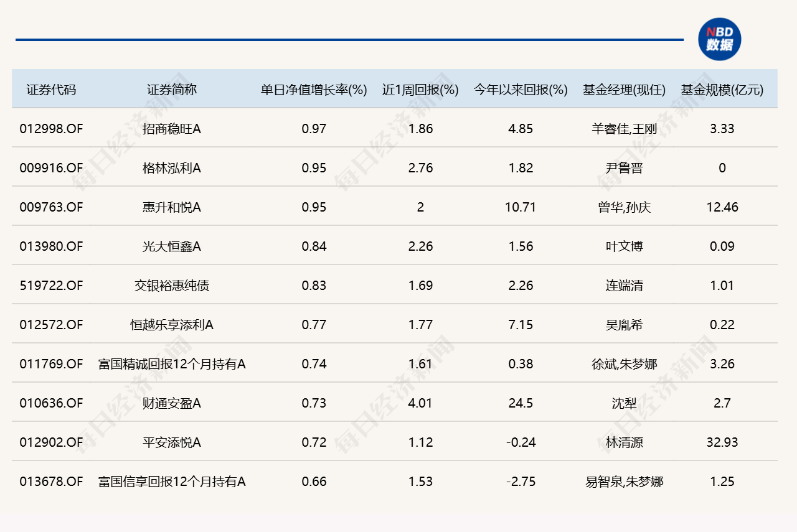Click daily growth value 0.66
The height and width of the screenshot is (532, 797).
314,482
